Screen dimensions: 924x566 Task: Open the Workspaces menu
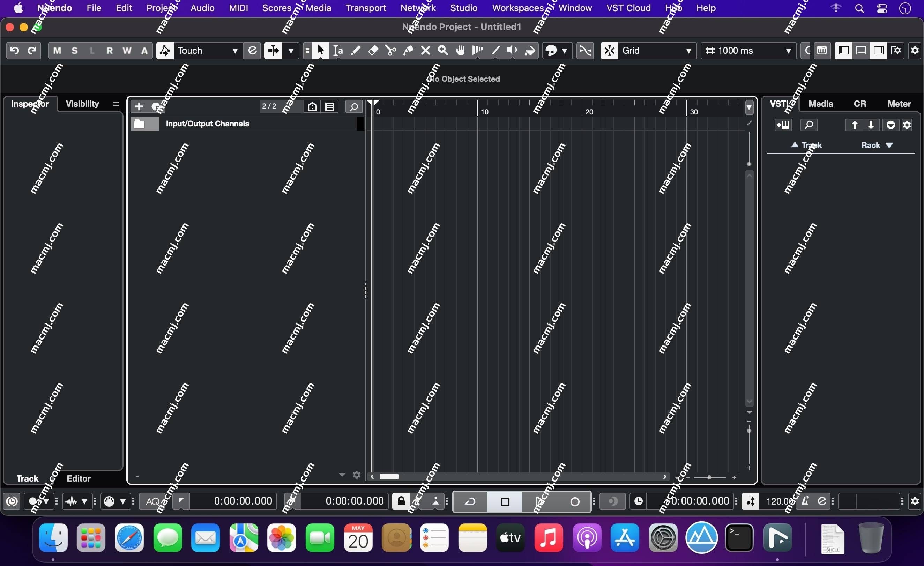(518, 8)
